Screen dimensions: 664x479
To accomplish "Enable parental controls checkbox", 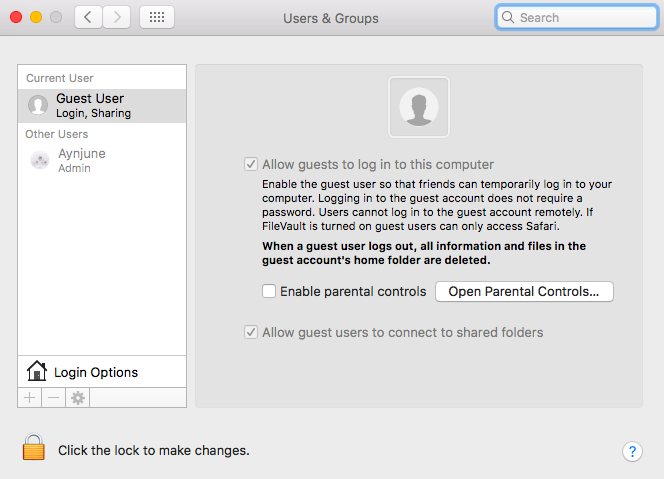I will coord(269,292).
